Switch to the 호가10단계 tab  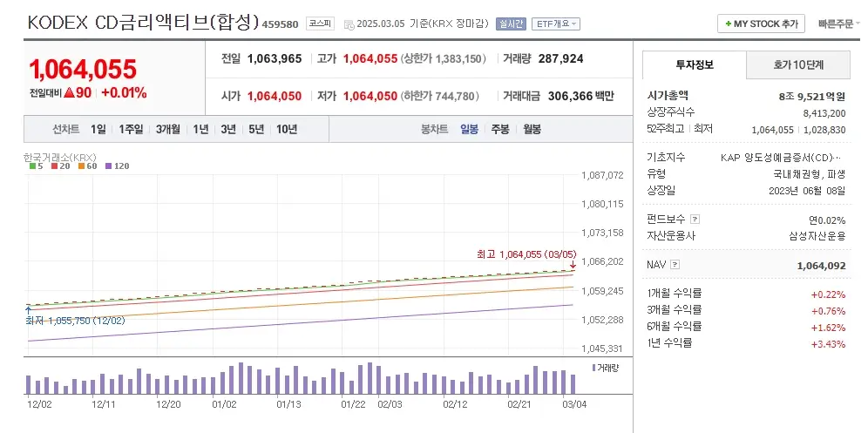pyautogui.click(x=798, y=64)
